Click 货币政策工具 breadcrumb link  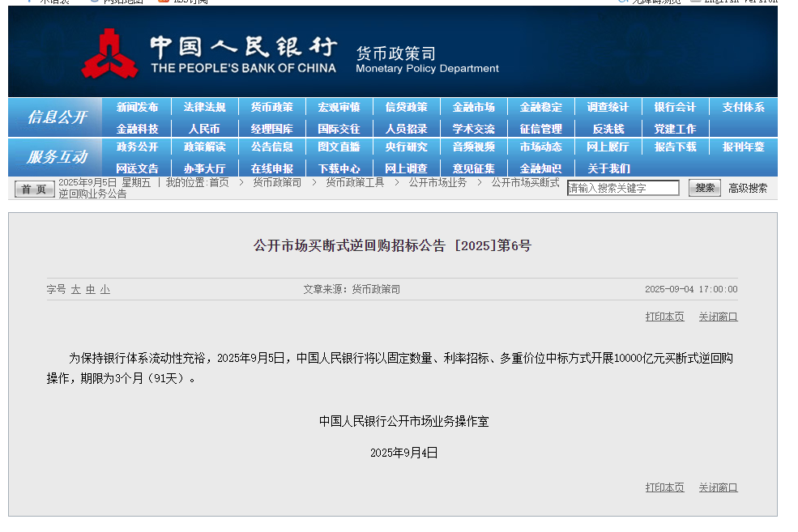click(x=355, y=183)
